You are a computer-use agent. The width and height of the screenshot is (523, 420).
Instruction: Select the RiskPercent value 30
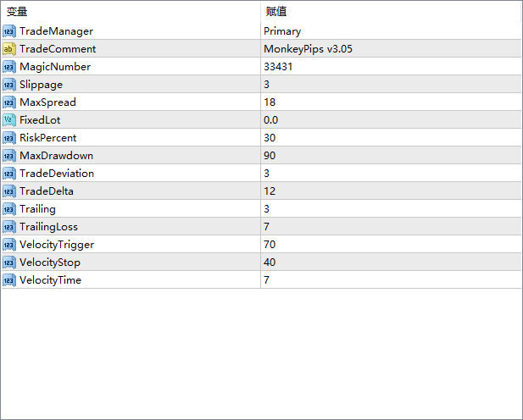270,138
